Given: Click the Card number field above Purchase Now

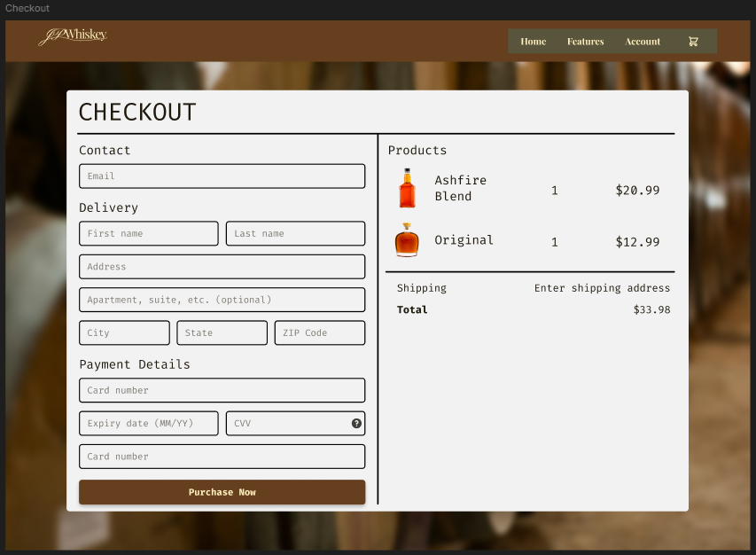Looking at the screenshot, I should [222, 457].
